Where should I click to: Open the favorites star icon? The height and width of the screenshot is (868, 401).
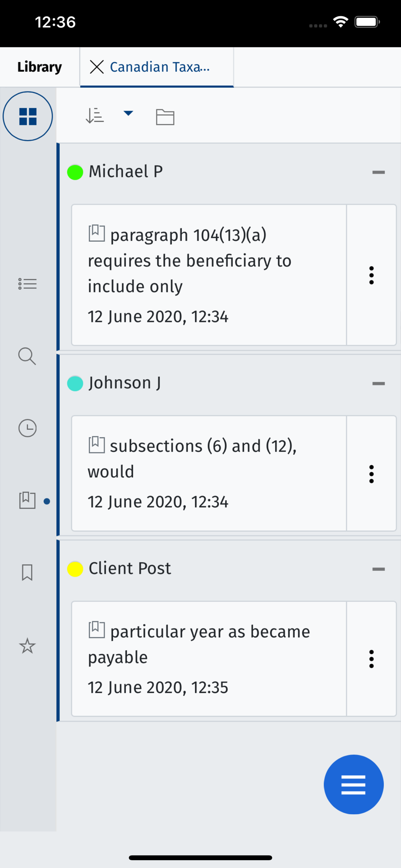27,646
